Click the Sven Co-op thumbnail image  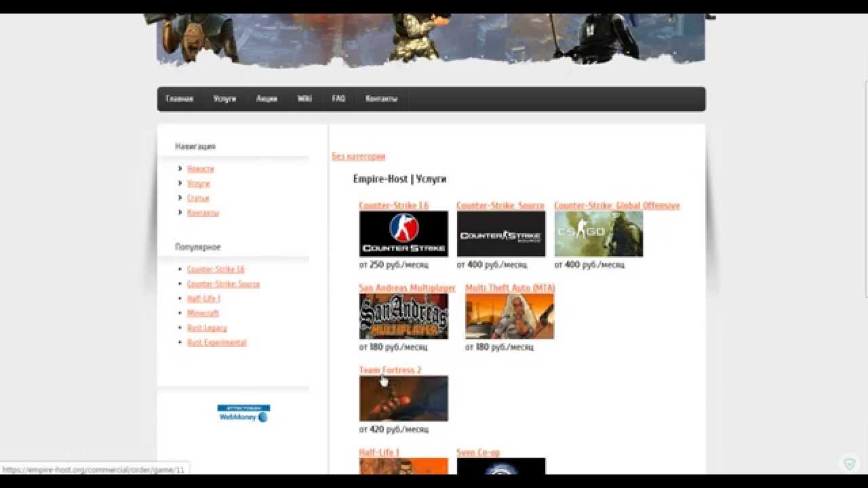coord(501,466)
